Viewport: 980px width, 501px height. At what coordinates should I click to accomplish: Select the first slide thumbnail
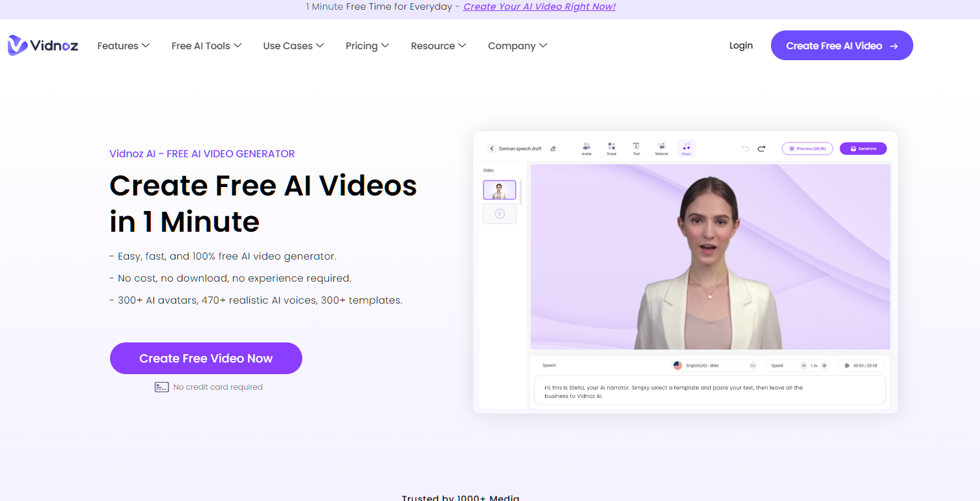tap(500, 190)
